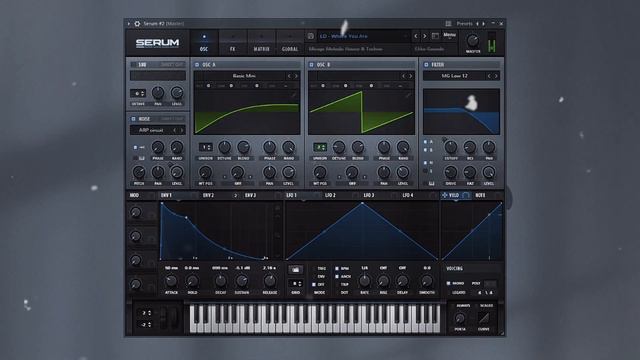640x360 pixels.
Task: Enable MONO voicing checkbox
Action: point(448,283)
